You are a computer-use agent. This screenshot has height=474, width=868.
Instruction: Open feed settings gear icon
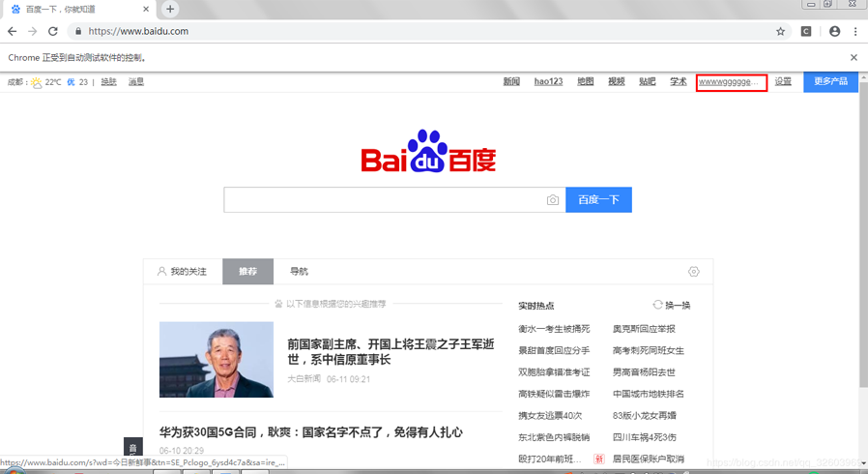tap(694, 271)
